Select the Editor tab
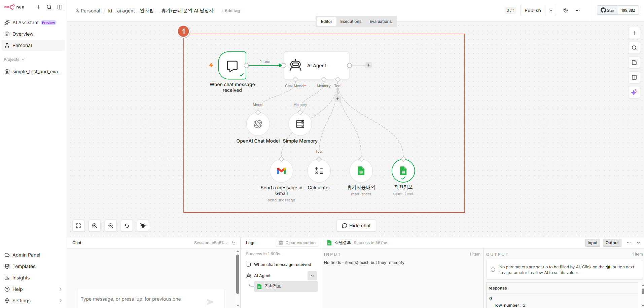 326,22
